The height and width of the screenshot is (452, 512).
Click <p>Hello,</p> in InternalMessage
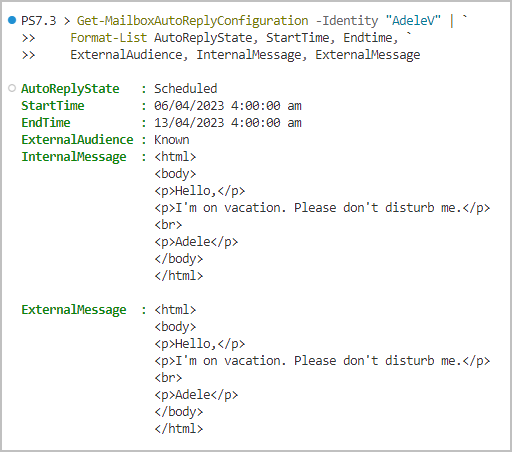coord(200,191)
